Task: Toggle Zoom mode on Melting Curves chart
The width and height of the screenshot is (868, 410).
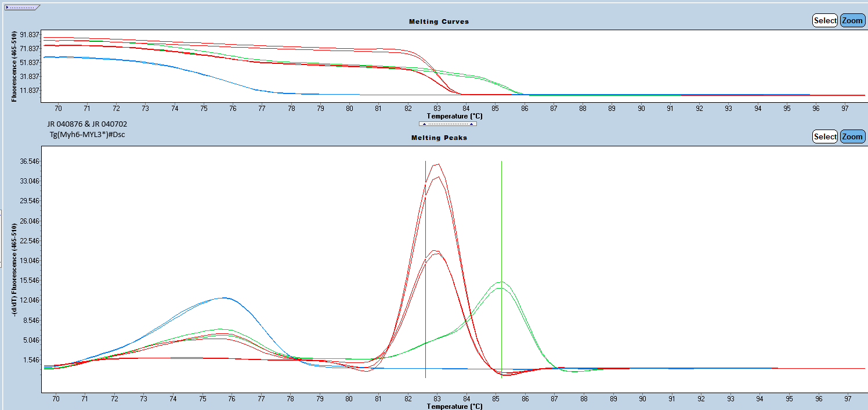Action: coord(852,21)
